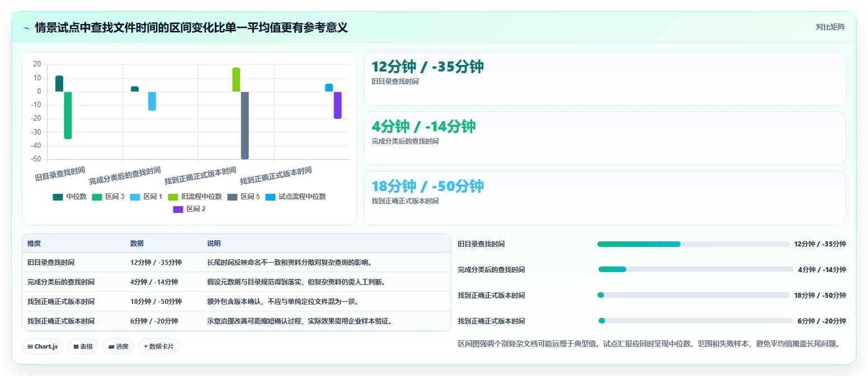The height and width of the screenshot is (376, 868).
Task: Click the note starting 长尾时间反映命名不一致
Action: (x=290, y=262)
